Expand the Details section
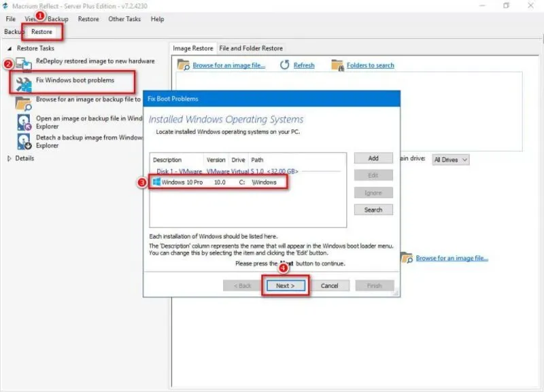Viewport: 544px width, 392px height. [x=10, y=158]
